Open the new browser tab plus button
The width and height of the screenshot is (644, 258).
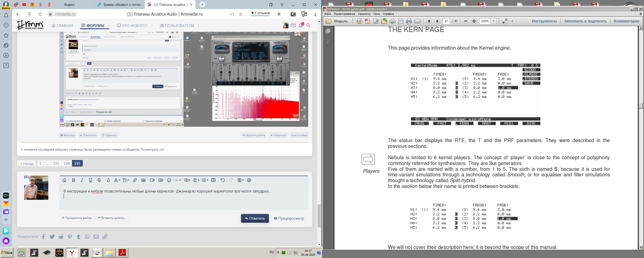point(203,5)
